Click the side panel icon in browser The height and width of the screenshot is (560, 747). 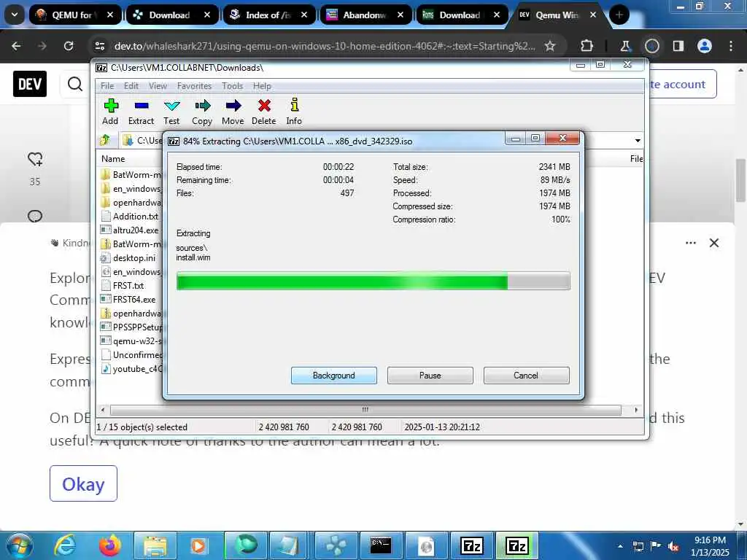click(678, 46)
